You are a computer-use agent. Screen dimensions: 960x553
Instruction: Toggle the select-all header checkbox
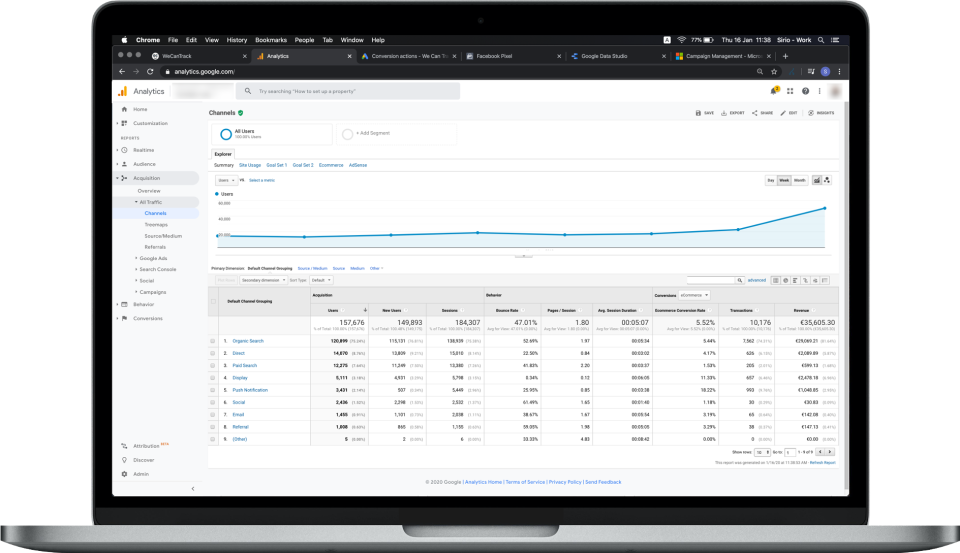tap(213, 301)
